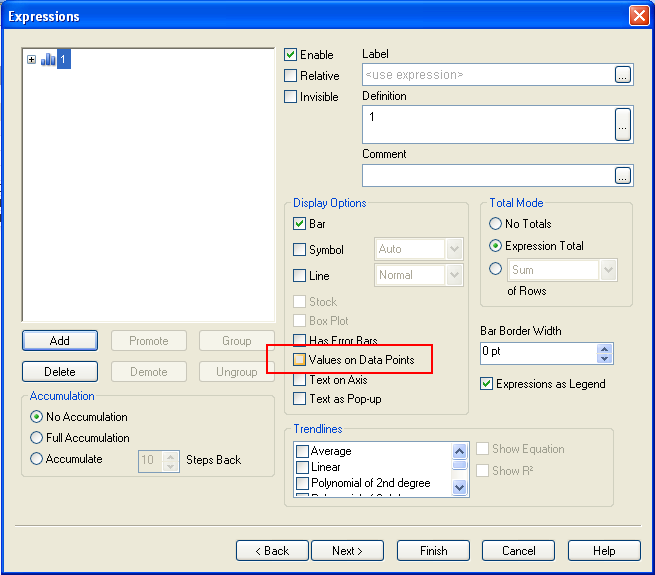Image resolution: width=655 pixels, height=575 pixels.
Task: Select expression named 1 in list
Action: [63, 59]
